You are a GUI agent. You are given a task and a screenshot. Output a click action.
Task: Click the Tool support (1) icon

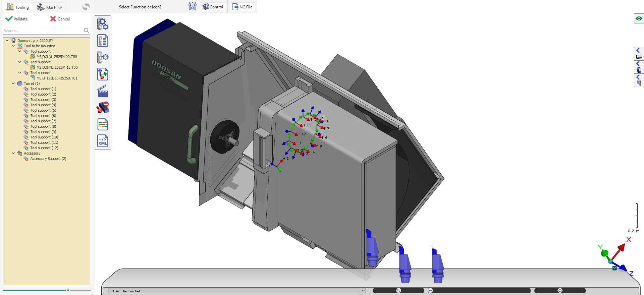coord(26,89)
